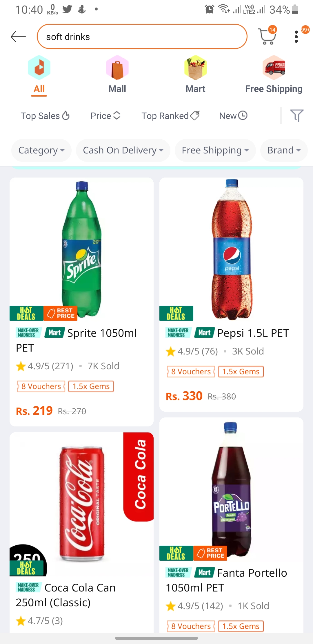Viewport: 313px width, 644px height.
Task: Open the shopping cart icon
Action: coord(267,36)
